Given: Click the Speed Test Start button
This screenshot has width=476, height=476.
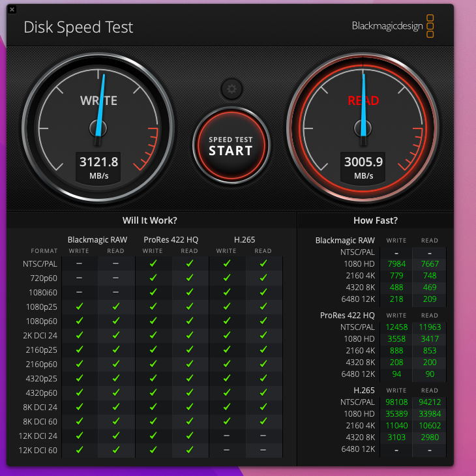Looking at the screenshot, I should pyautogui.click(x=231, y=145).
